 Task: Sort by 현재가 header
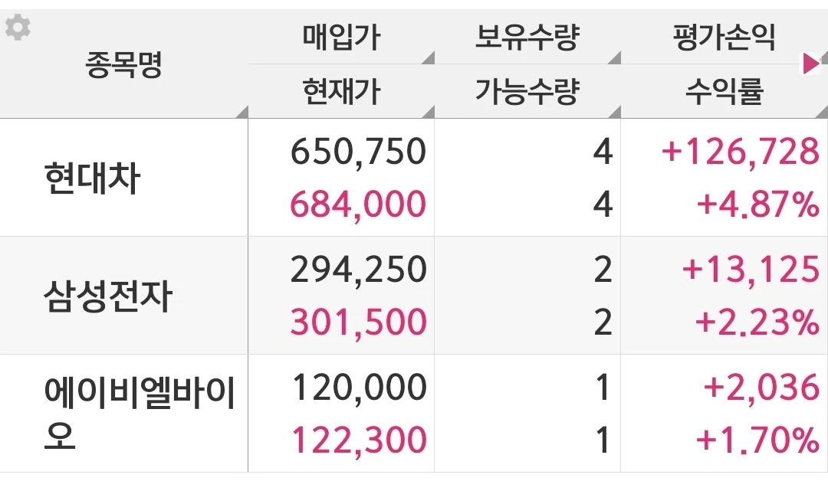tap(341, 91)
